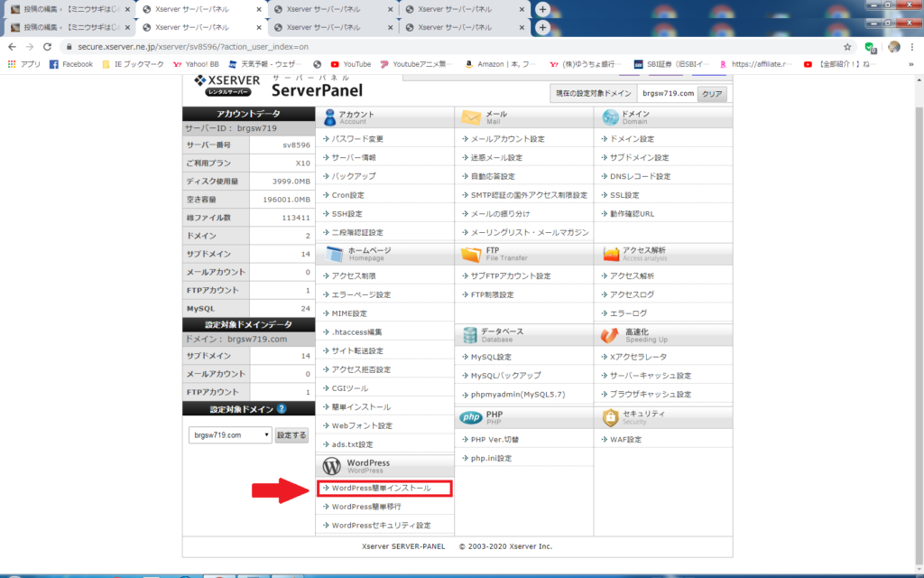
Task: Click the Domain globe icon
Action: pyautogui.click(x=610, y=117)
